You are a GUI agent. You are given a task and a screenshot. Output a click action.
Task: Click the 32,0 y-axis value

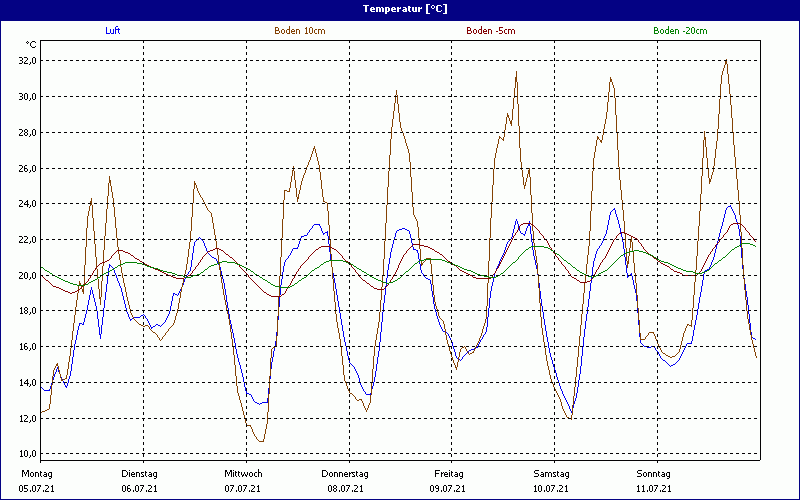(x=25, y=61)
